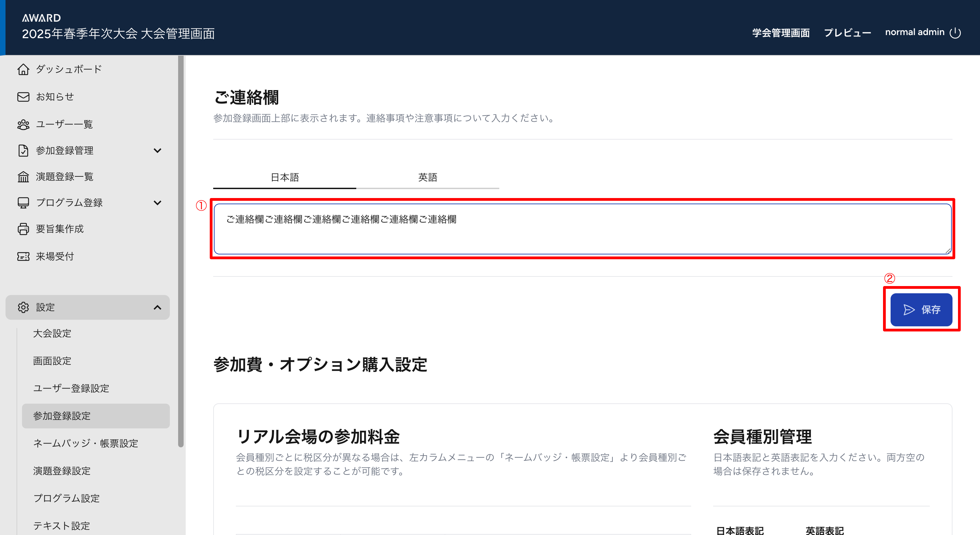Click the 演題登録一覧 building icon

[23, 177]
